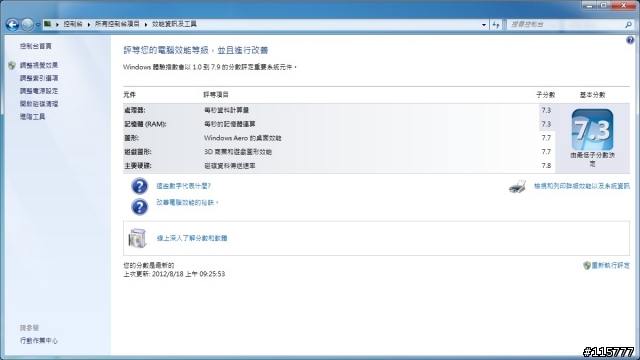Click the 7.3 base score badge

pyautogui.click(x=592, y=130)
